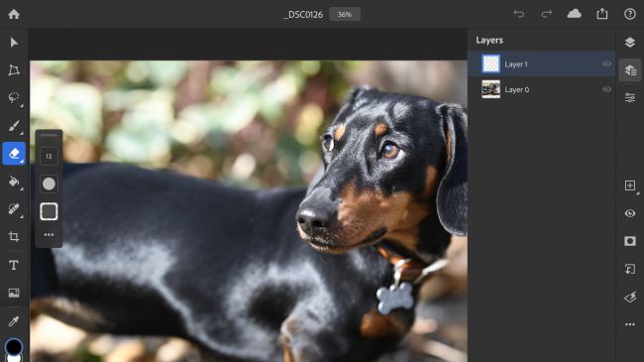Select the Eraser tool
Viewport: 644px width, 362px height.
pos(14,154)
